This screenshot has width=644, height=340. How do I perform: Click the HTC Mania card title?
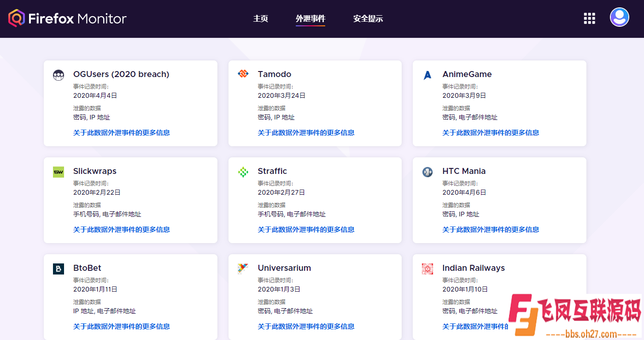click(x=464, y=171)
